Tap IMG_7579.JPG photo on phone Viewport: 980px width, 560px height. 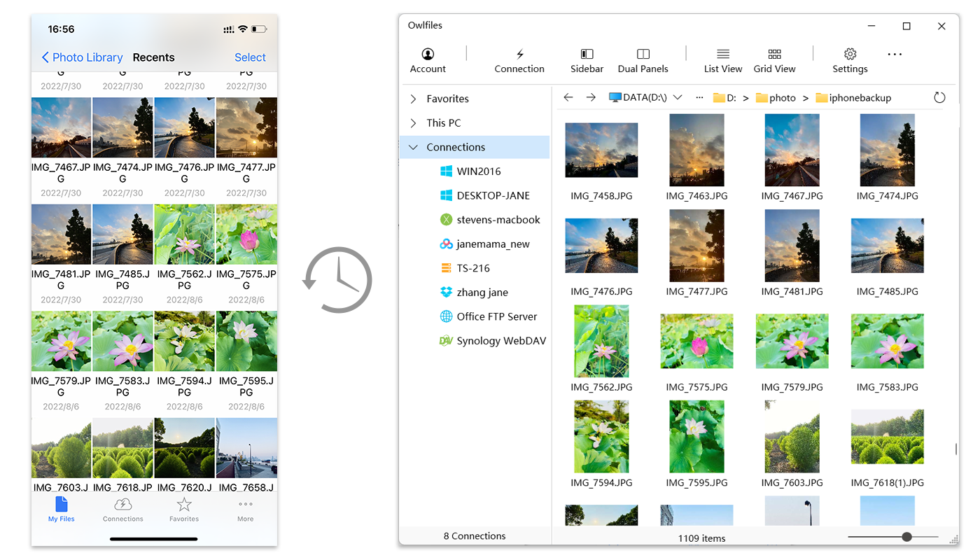61,342
